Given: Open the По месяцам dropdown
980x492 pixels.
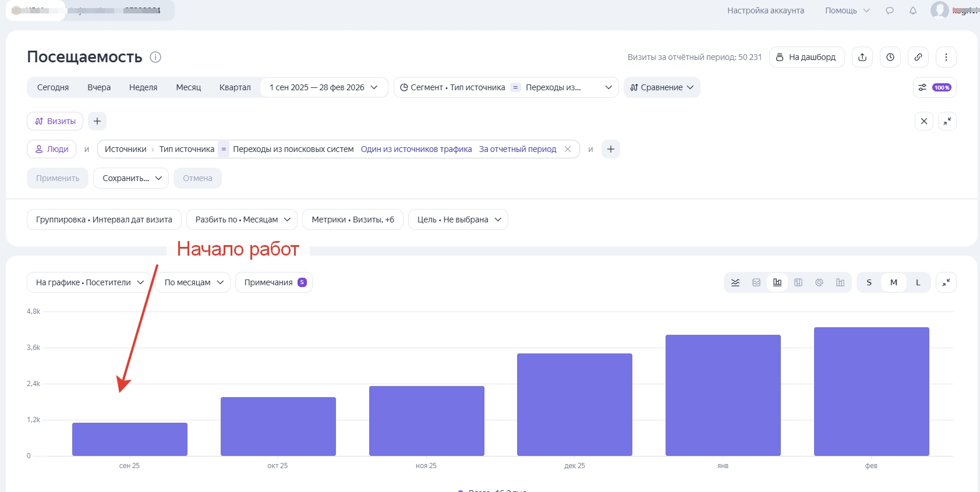Looking at the screenshot, I should coord(193,282).
